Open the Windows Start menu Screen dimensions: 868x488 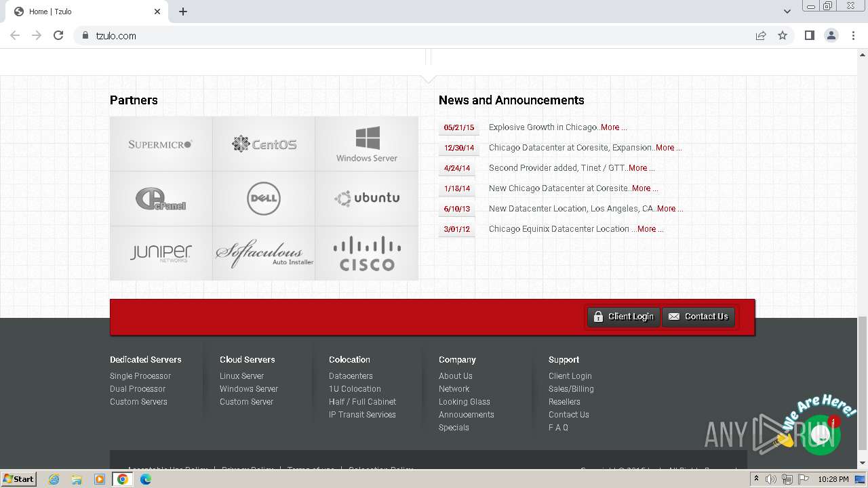click(x=18, y=479)
